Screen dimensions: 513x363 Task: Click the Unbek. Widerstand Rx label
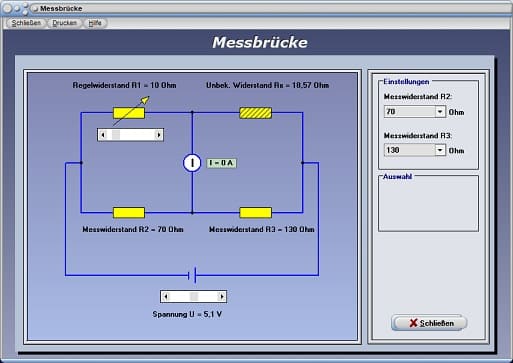267,85
